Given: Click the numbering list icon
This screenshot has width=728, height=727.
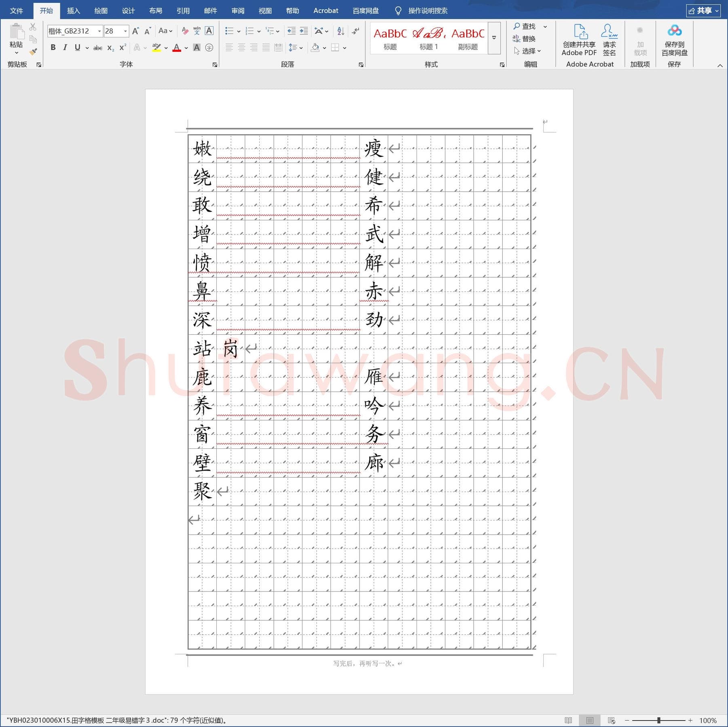Looking at the screenshot, I should pos(250,31).
